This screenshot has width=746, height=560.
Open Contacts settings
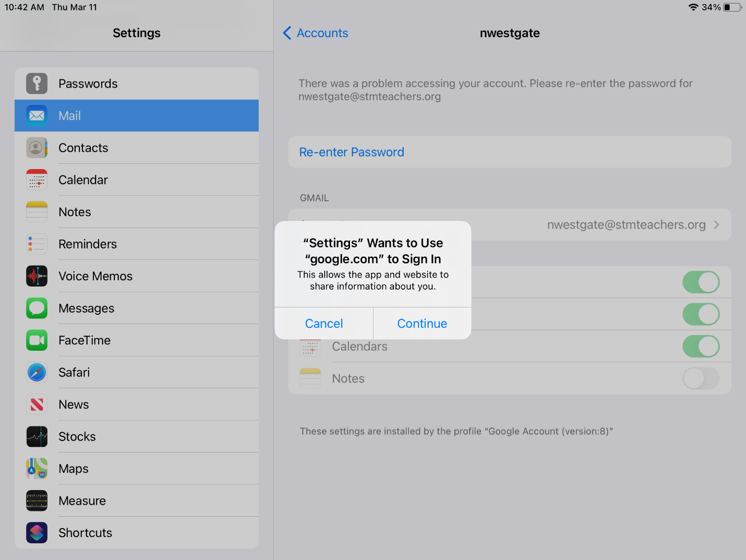tap(137, 148)
